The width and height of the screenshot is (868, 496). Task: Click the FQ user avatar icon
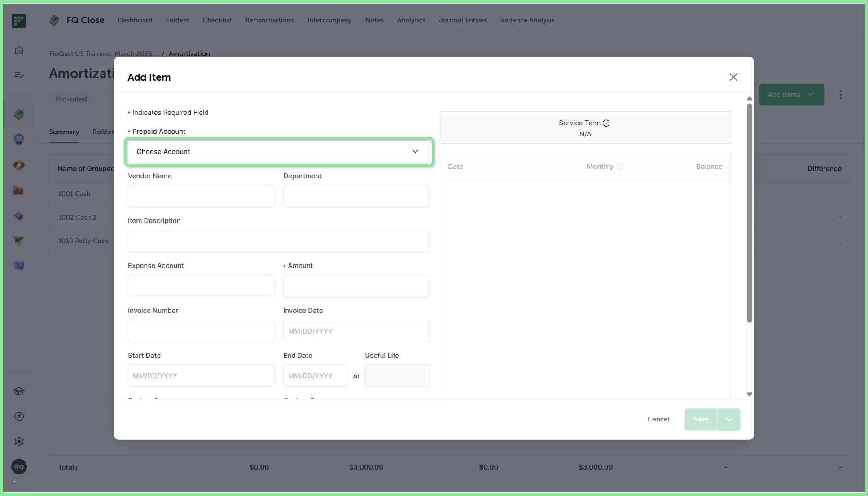[19, 466]
